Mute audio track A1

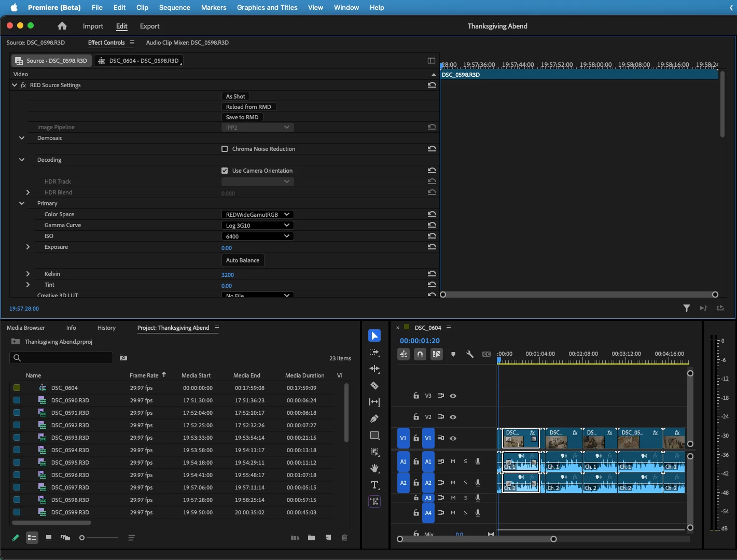pos(453,461)
